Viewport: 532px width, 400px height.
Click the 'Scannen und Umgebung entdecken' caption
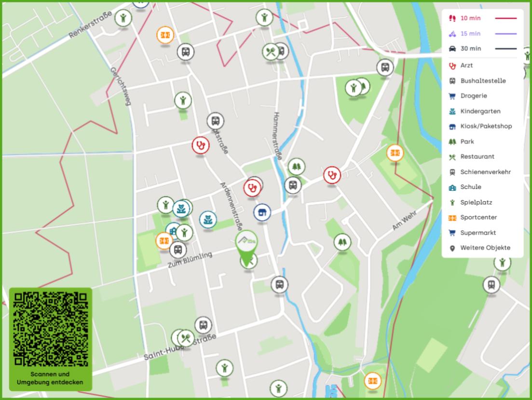50,378
